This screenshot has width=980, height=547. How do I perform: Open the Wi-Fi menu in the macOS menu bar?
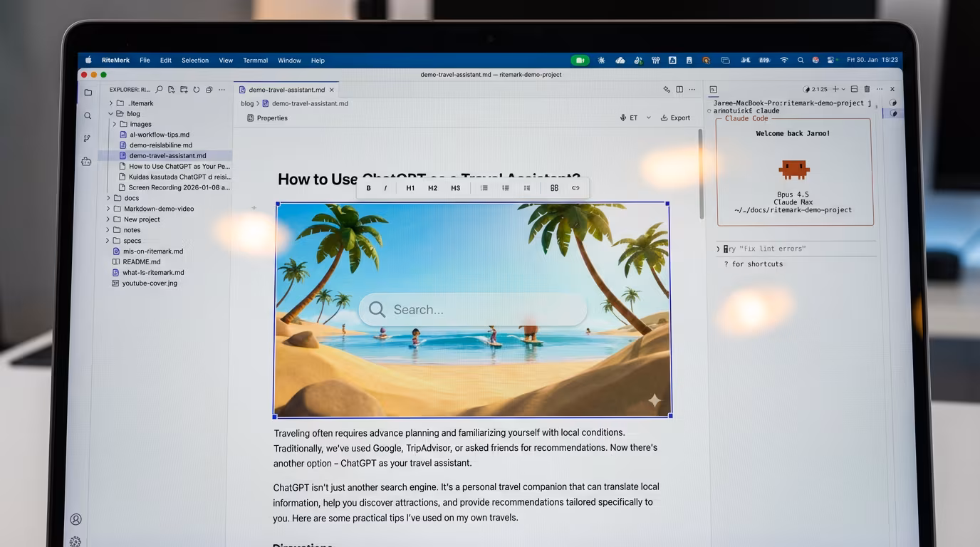click(x=784, y=61)
